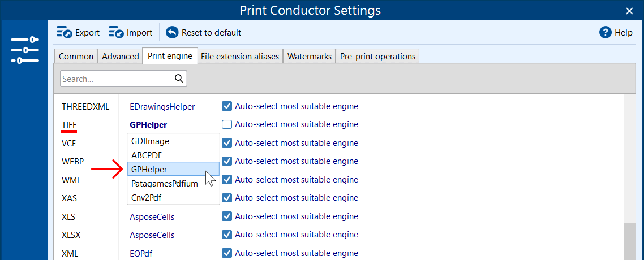The image size is (644, 260).
Task: Click the settings sliders icon in the sidebar
Action: click(x=24, y=50)
